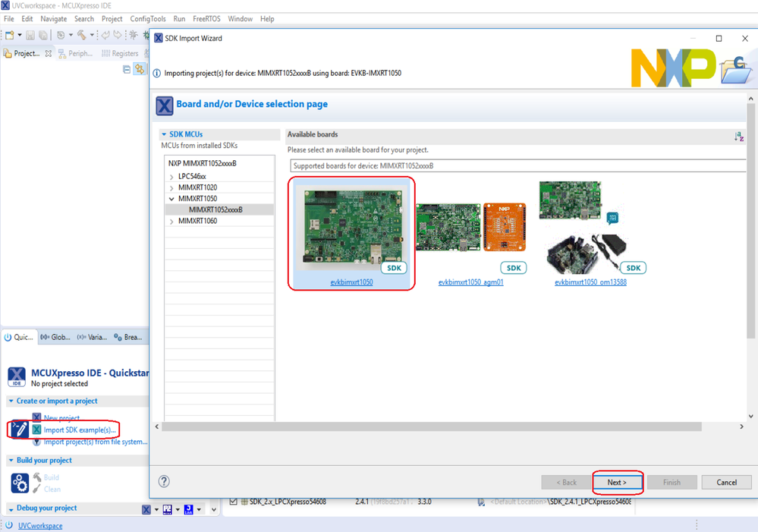Viewport: 758px width, 532px height.
Task: Select MIMXRT1052xxxxB device in tree
Action: tap(215, 210)
